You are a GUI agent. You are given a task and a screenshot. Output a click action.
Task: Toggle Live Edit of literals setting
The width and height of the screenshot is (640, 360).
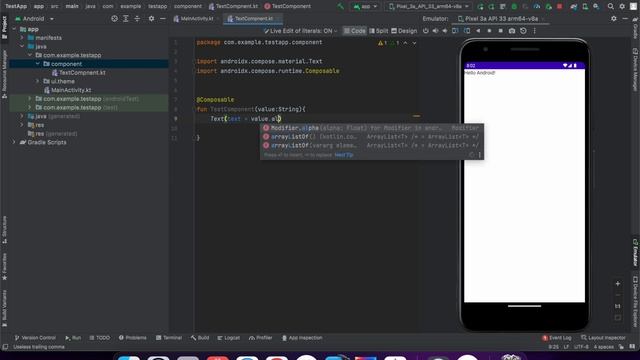[x=301, y=31]
